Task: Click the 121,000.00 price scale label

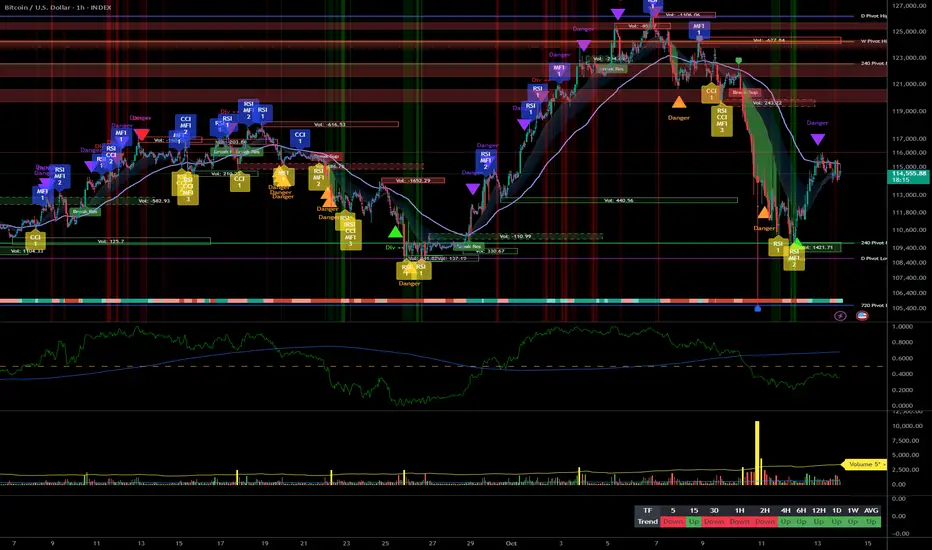Action: click(x=909, y=84)
